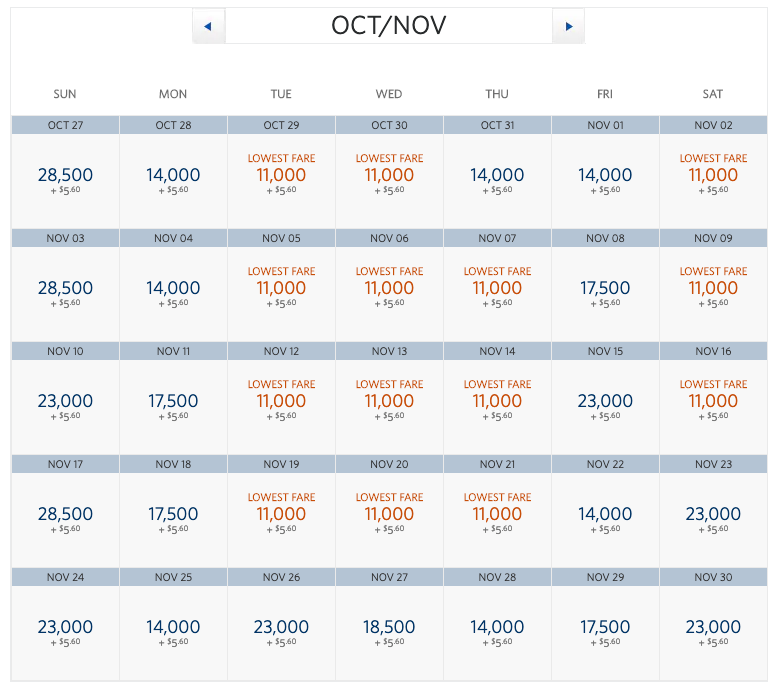Screen dimensions: 775x690
Task: Pick Nov 13 lowest fare cell
Action: click(x=389, y=407)
